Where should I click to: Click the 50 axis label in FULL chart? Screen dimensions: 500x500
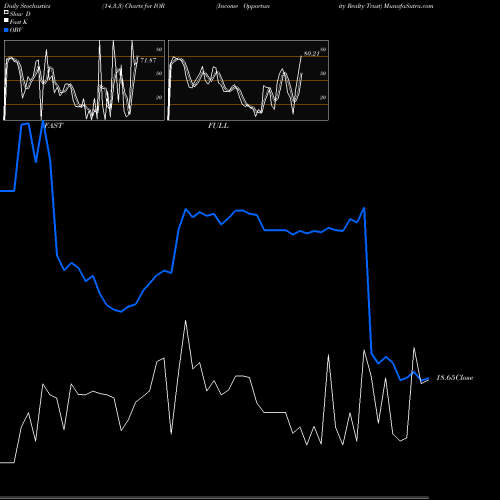coord(323,73)
